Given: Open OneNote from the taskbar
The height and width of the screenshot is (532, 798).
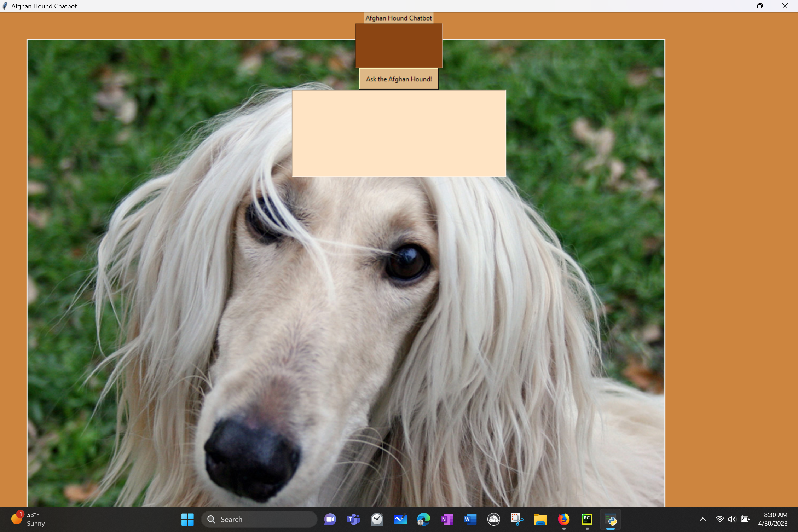Looking at the screenshot, I should (x=447, y=519).
